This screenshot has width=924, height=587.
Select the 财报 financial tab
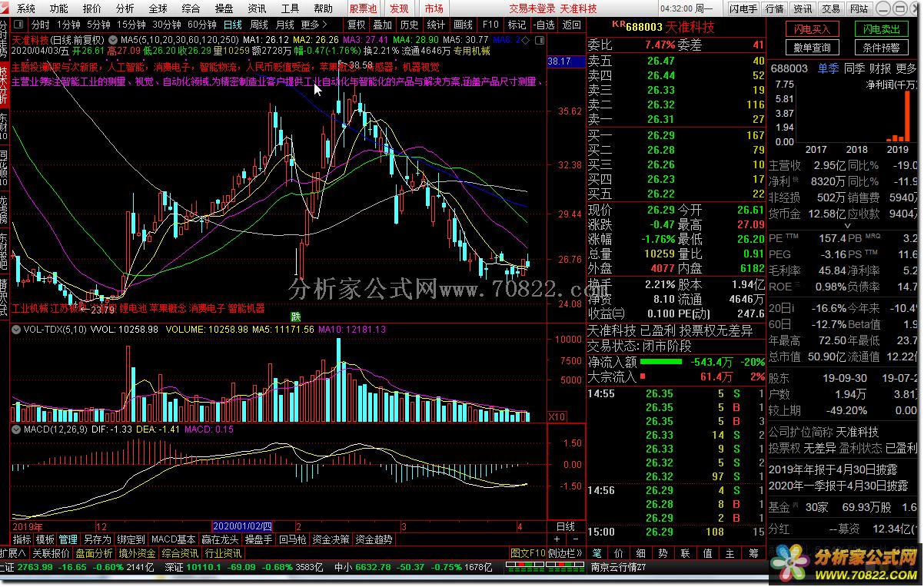[880, 68]
